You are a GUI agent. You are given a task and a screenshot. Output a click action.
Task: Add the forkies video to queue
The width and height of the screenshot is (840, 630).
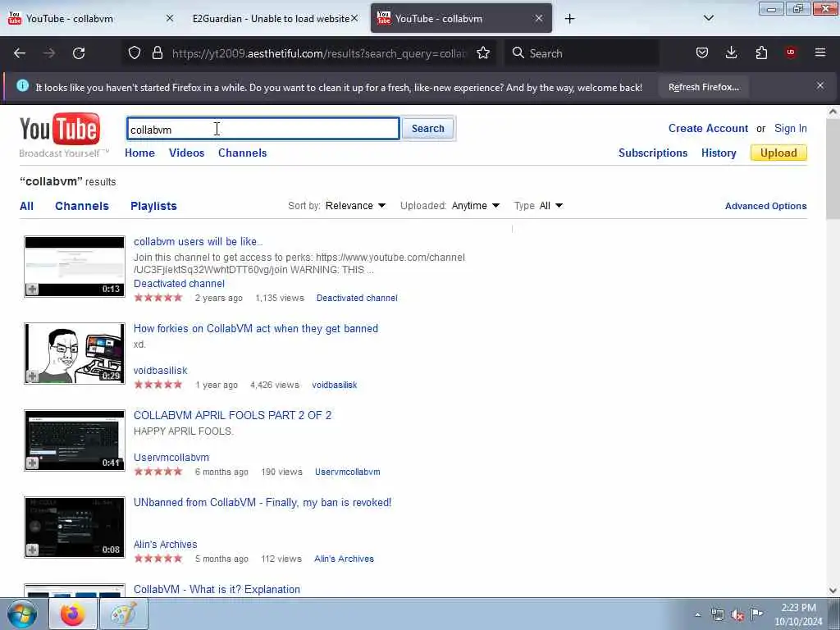(32, 376)
